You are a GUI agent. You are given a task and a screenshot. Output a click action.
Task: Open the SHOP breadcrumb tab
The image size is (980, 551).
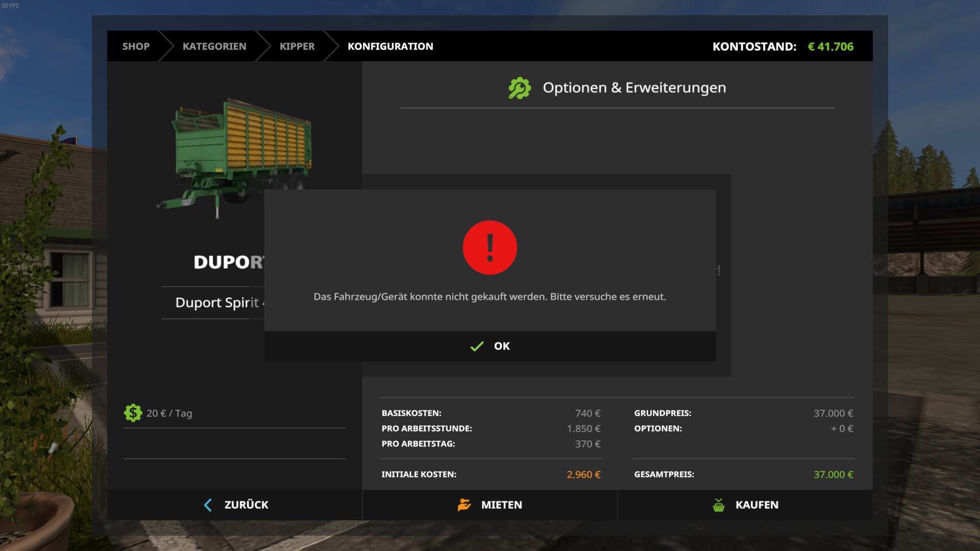[x=136, y=46]
